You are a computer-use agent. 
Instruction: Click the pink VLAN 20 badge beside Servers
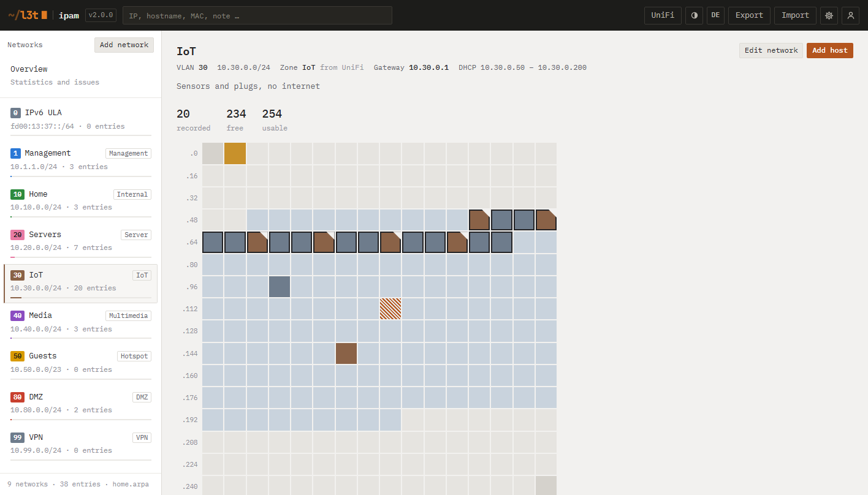pos(17,235)
